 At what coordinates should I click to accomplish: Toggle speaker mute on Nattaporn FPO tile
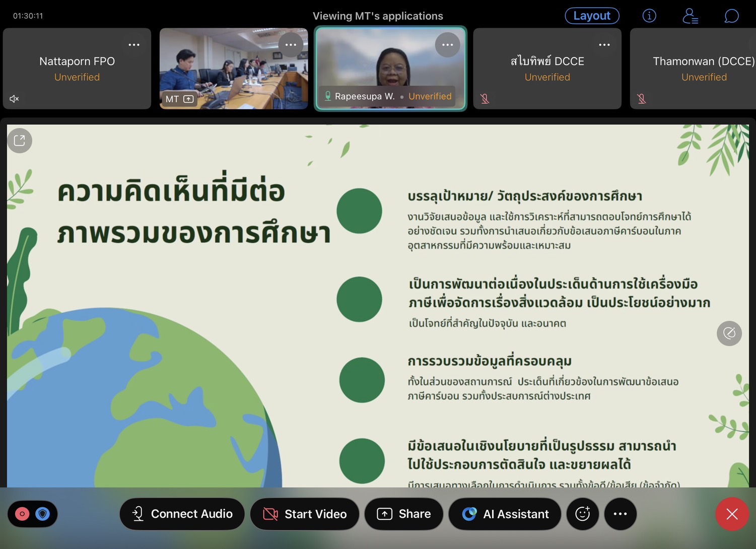(x=15, y=99)
